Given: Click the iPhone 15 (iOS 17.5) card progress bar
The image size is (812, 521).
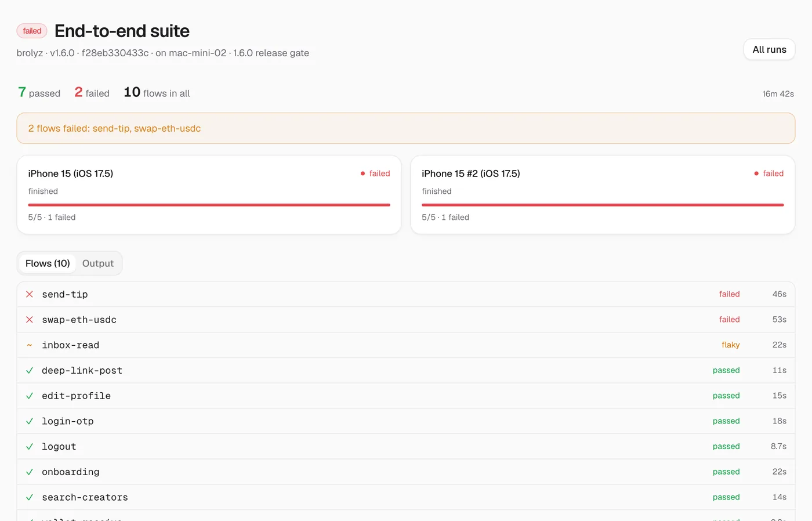Looking at the screenshot, I should click(x=209, y=205).
